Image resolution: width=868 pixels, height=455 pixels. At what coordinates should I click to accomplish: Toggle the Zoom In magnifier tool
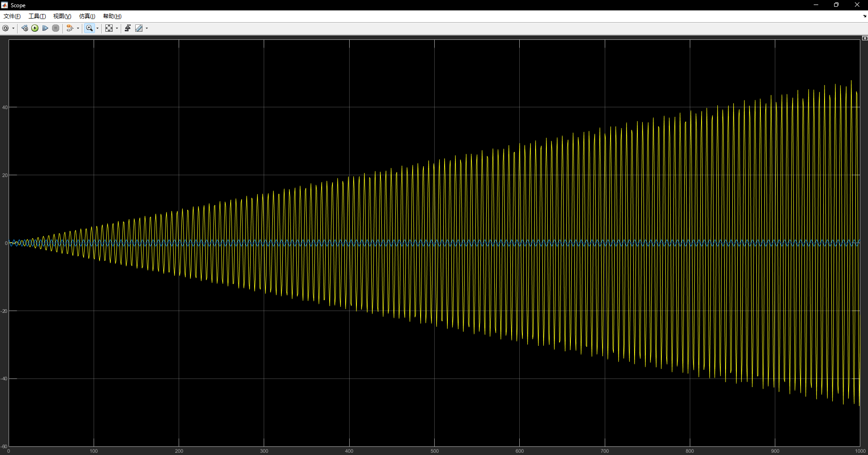pos(89,28)
